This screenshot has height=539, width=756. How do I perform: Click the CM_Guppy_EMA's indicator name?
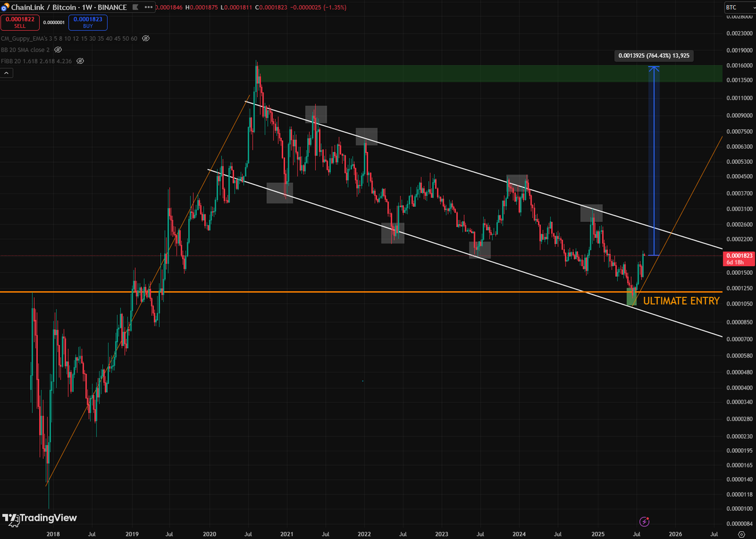click(69, 38)
